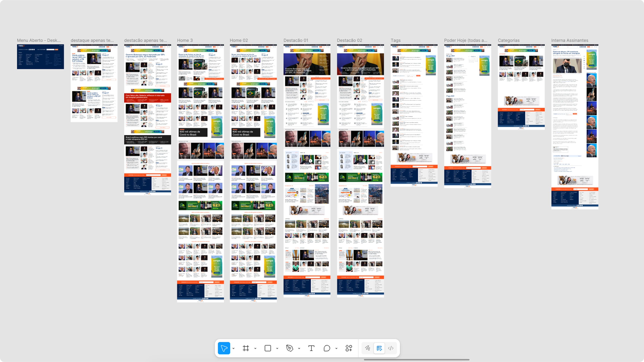Select the 'Destacão 02' frame label

(350, 40)
